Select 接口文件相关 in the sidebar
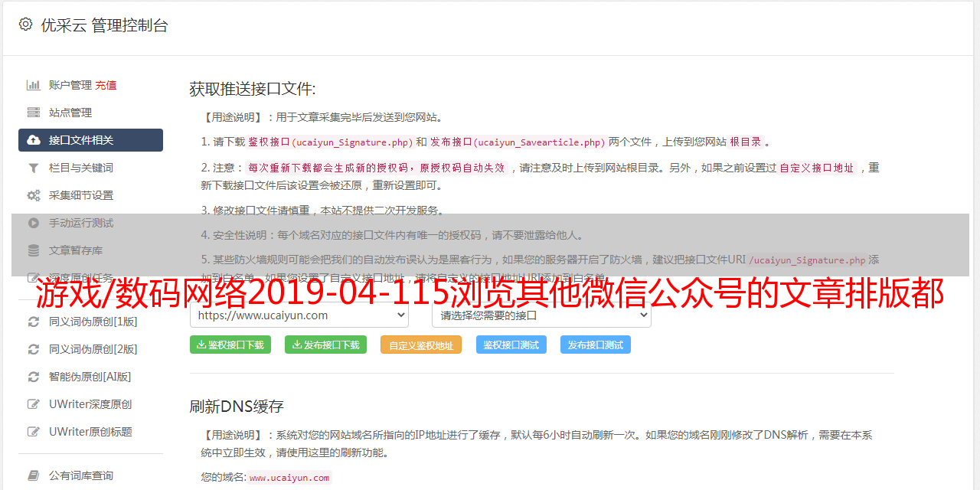Image resolution: width=980 pixels, height=490 pixels. [90, 140]
